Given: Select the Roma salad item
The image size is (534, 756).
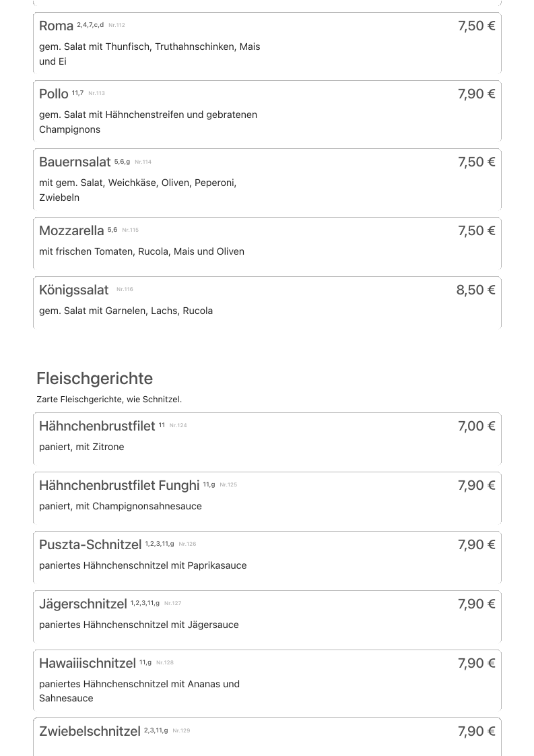Looking at the screenshot, I should coord(57,26).
